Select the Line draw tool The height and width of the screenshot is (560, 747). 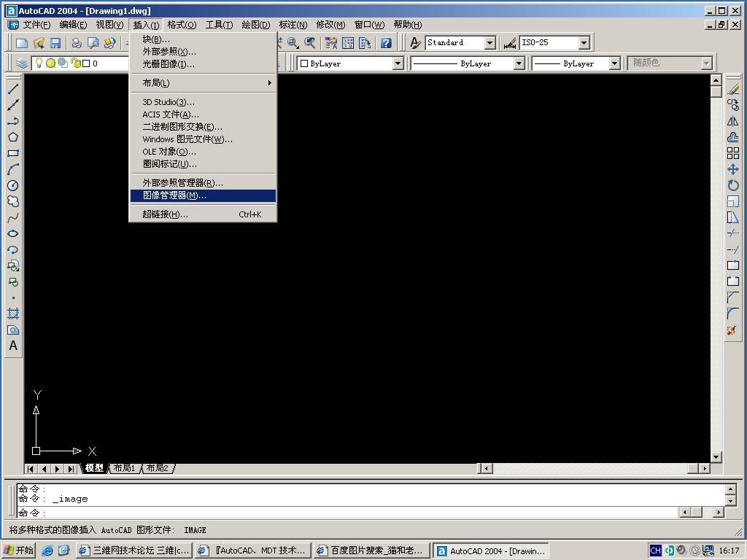pos(13,88)
